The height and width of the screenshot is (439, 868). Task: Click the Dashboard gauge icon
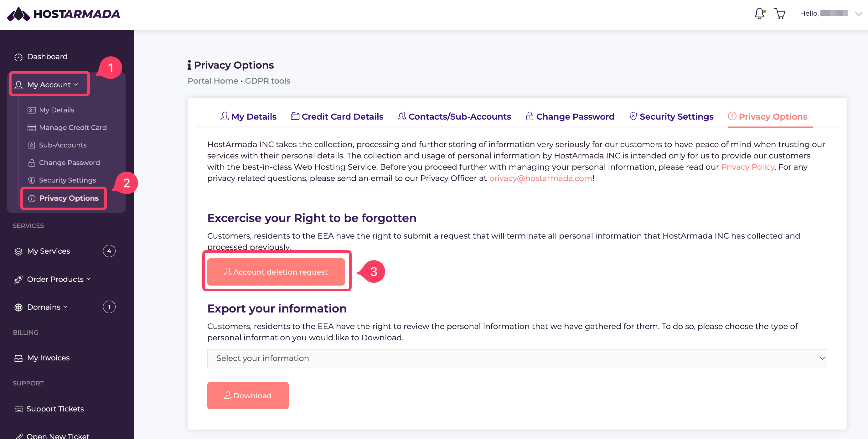tap(18, 57)
